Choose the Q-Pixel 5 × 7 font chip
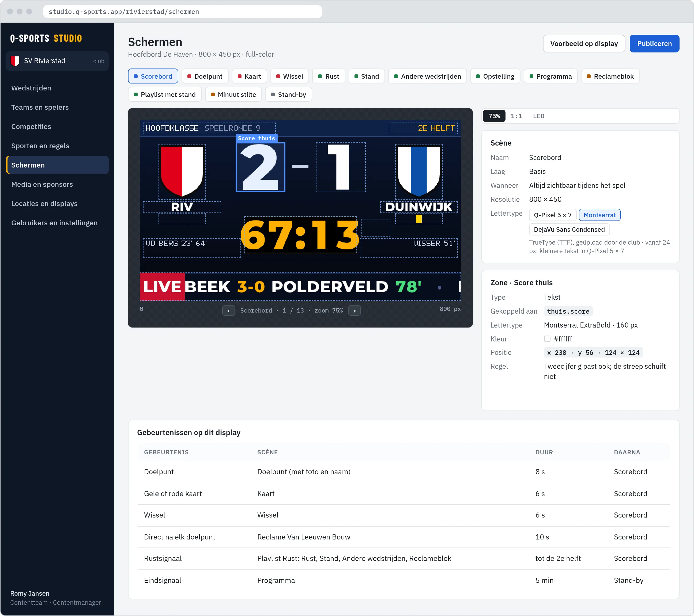The image size is (694, 616). [552, 215]
